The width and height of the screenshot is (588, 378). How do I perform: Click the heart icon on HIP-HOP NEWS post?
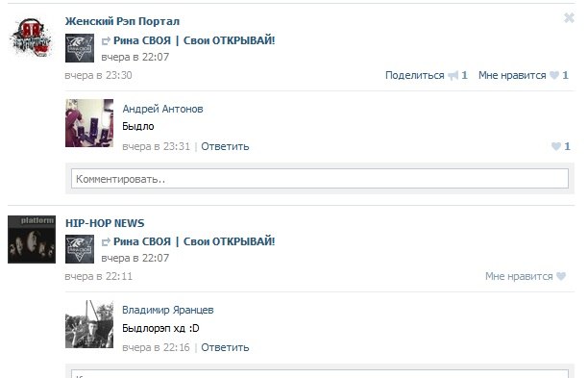561,276
